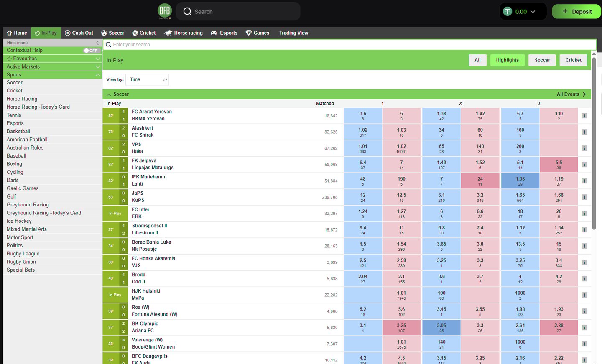Open Horse racing tab
The image size is (602, 364).
tap(183, 33)
